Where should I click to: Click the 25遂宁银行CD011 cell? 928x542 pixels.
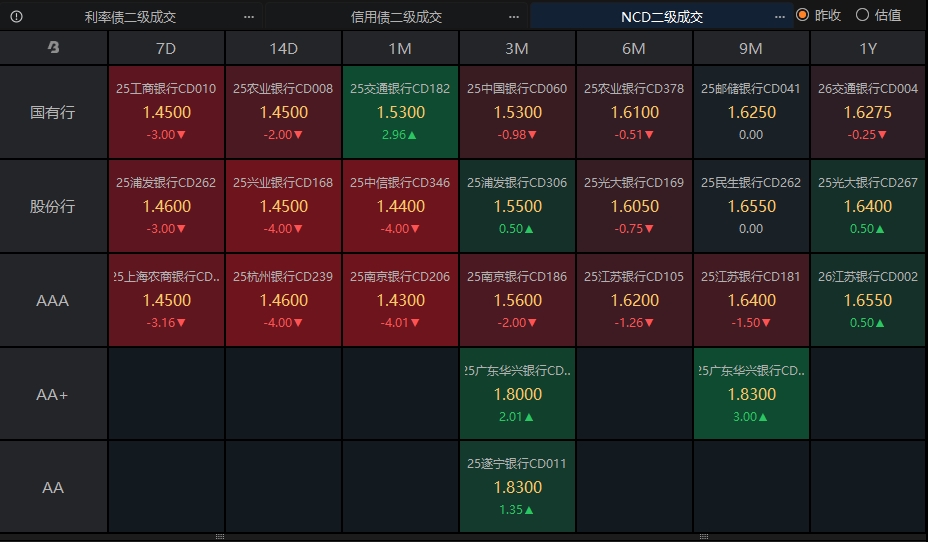click(x=517, y=487)
